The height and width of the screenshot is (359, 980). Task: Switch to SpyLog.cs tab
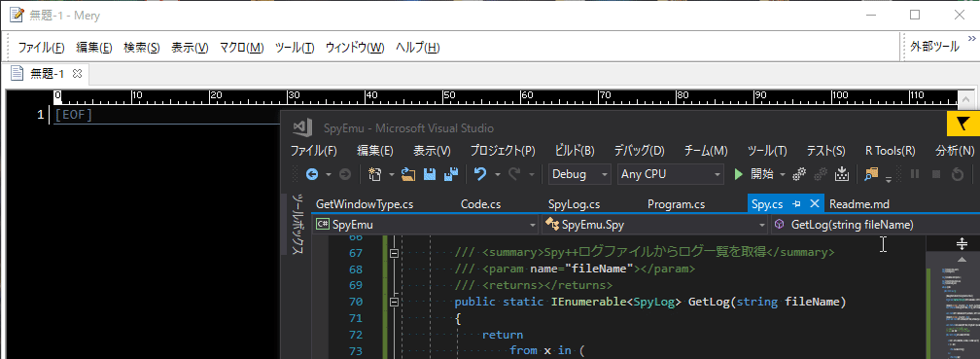(x=574, y=204)
